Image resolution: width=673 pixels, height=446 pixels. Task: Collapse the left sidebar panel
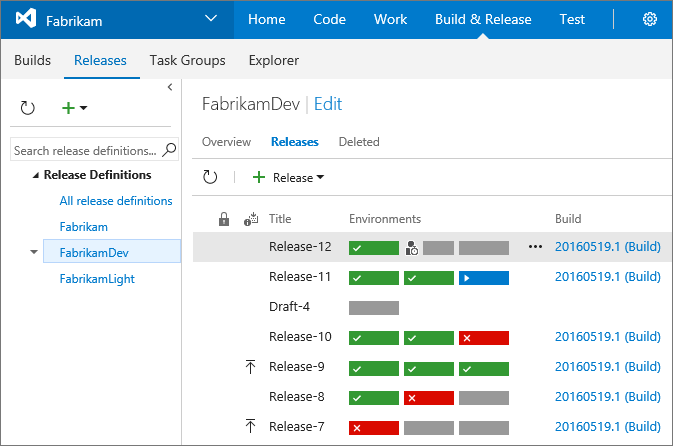point(170,87)
